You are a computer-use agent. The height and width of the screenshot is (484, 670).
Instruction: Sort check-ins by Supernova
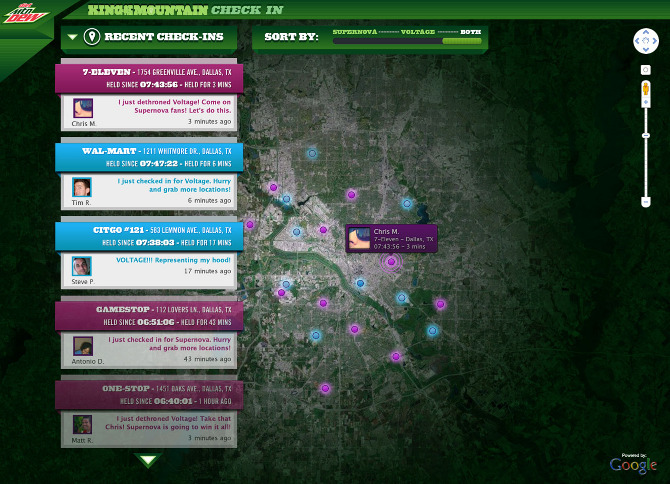[355, 32]
